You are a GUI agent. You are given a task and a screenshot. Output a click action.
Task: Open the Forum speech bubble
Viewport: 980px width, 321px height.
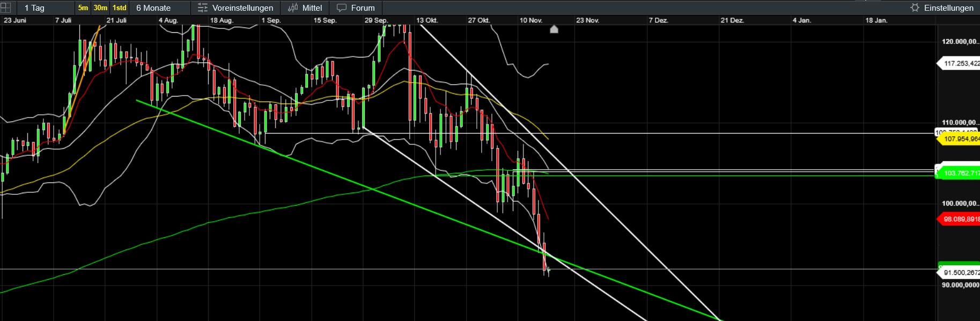(x=356, y=8)
